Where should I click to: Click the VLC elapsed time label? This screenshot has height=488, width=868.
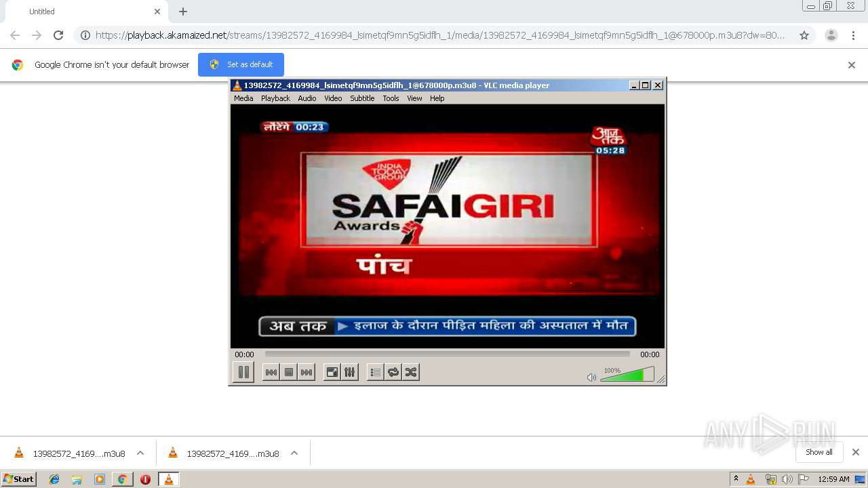pos(244,354)
